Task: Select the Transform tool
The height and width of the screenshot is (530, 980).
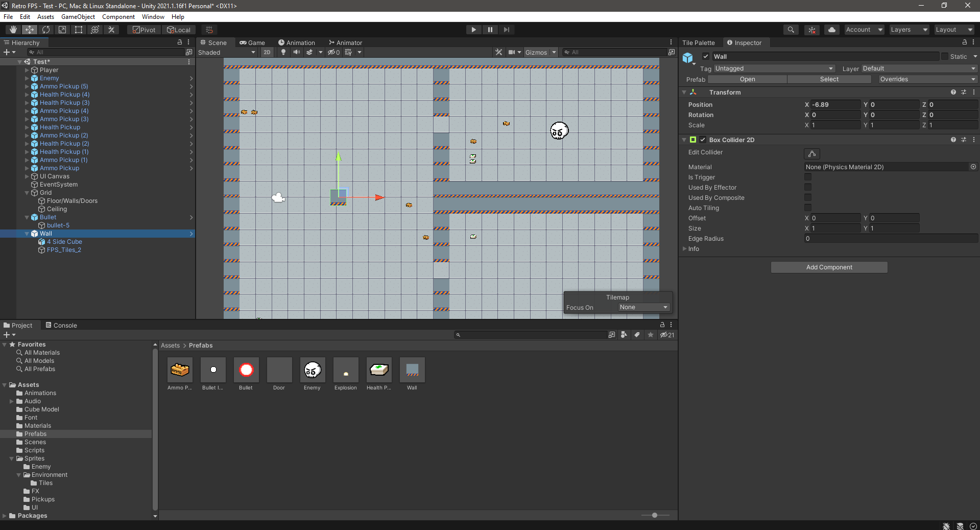Action: 95,30
